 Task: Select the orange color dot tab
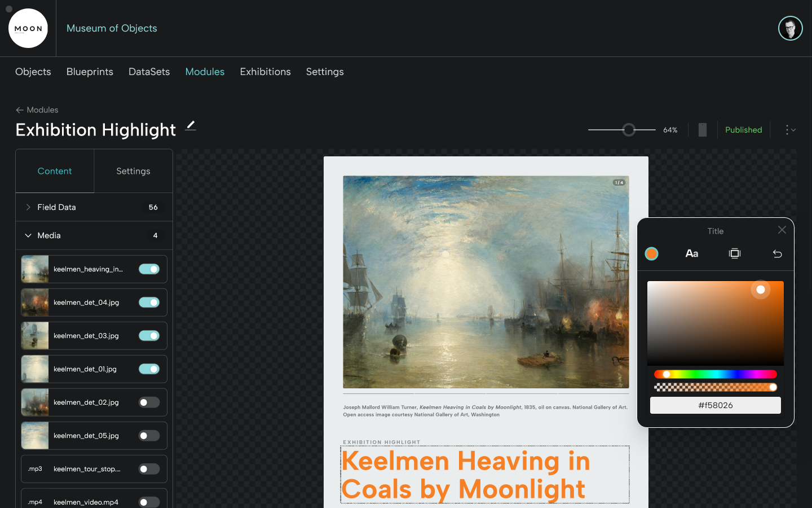[x=651, y=253]
